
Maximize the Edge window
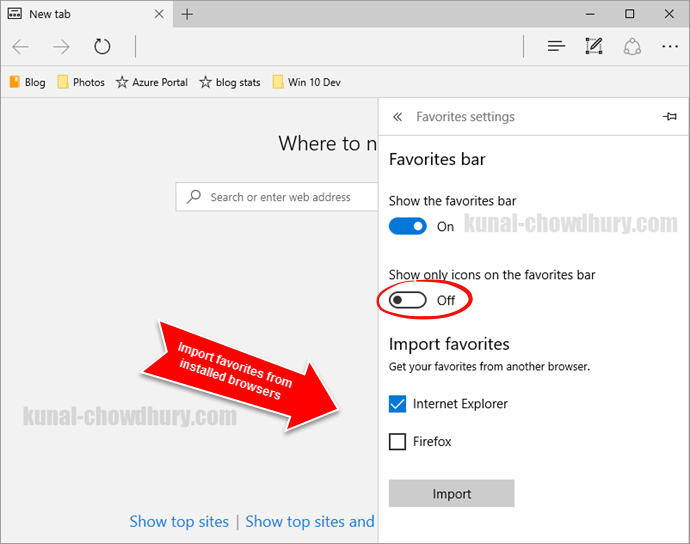630,14
